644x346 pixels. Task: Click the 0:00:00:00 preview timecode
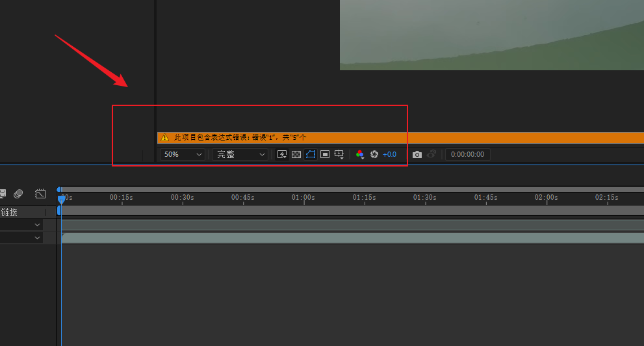tap(467, 155)
